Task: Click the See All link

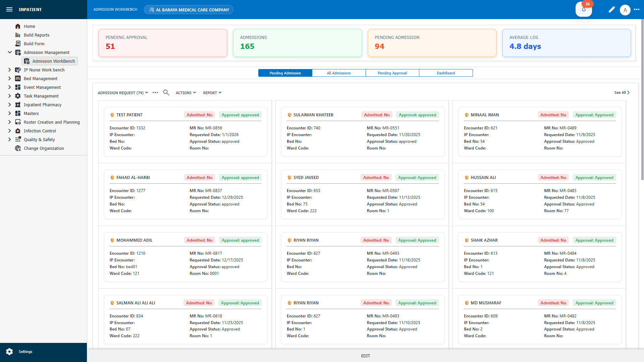Action: (x=621, y=93)
